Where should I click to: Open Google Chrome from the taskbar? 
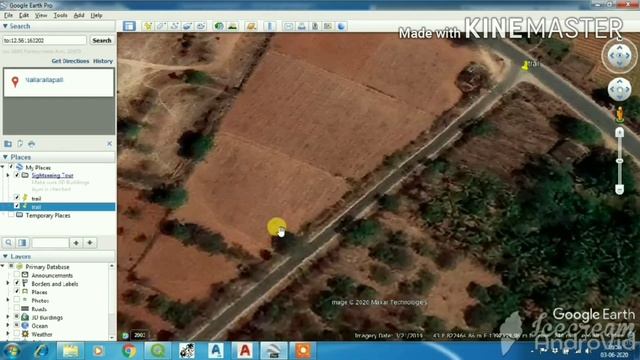click(129, 351)
